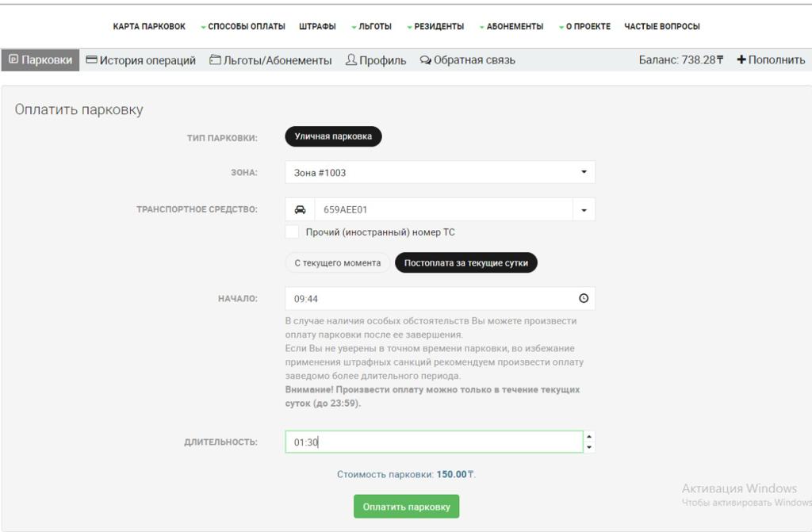Decrease duration with the down arrow
812x532 pixels.
589,447
